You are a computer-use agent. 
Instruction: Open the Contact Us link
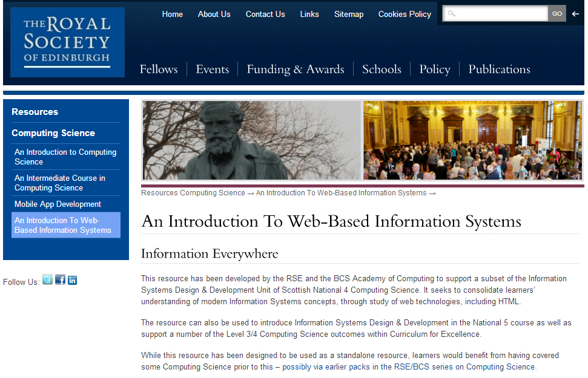point(265,15)
